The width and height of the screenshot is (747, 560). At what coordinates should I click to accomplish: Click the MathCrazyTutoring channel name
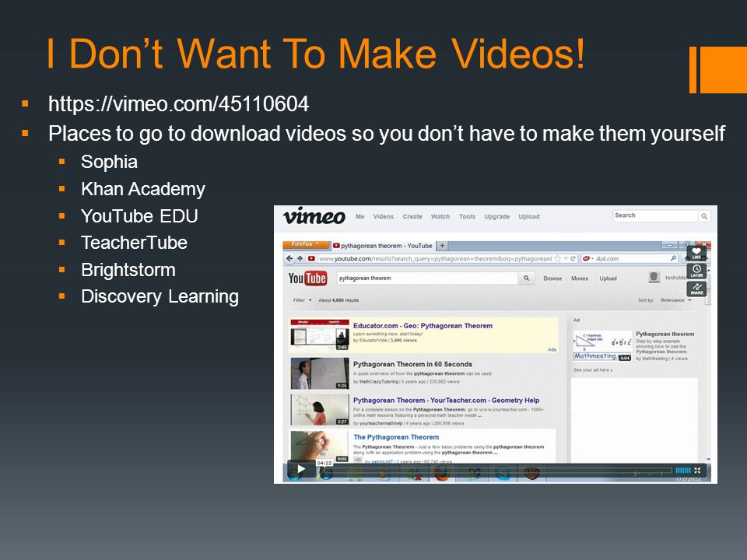coord(378,381)
